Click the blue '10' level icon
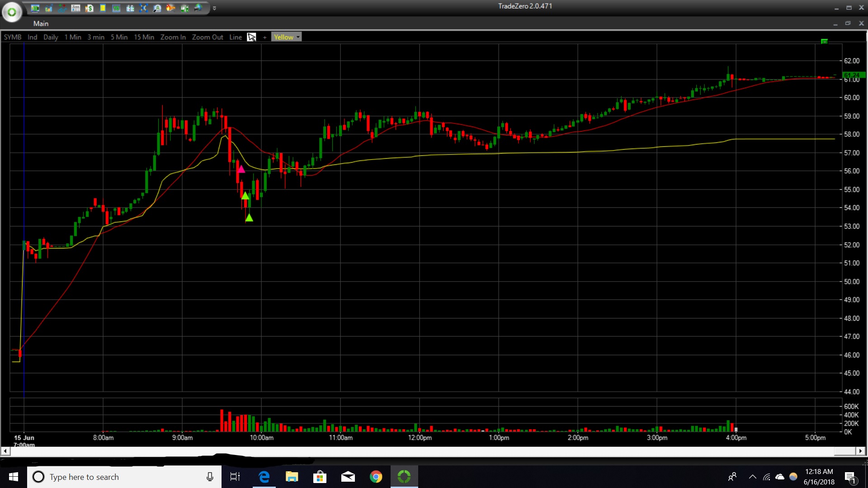Image resolution: width=868 pixels, height=488 pixels. click(116, 8)
